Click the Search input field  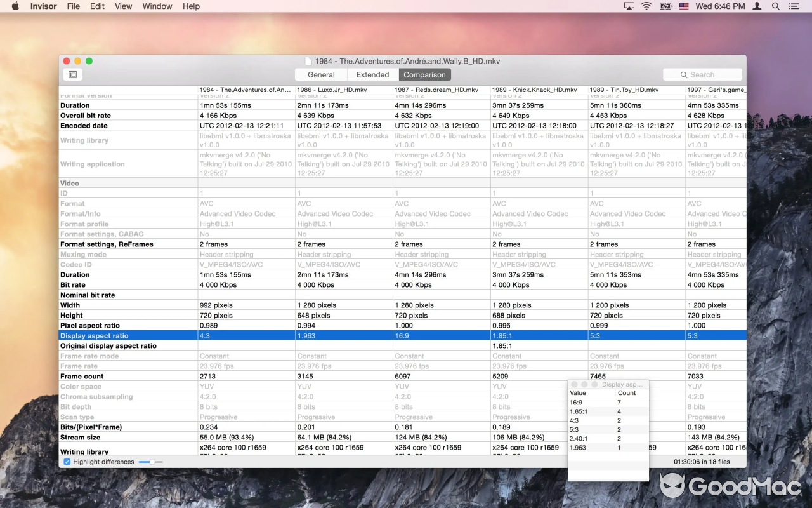(702, 75)
